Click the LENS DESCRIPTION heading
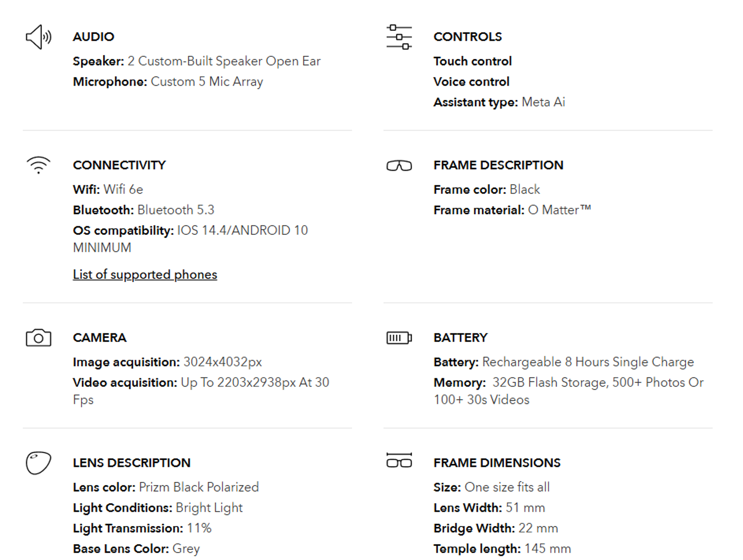This screenshot has width=743, height=560. pyautogui.click(x=132, y=463)
